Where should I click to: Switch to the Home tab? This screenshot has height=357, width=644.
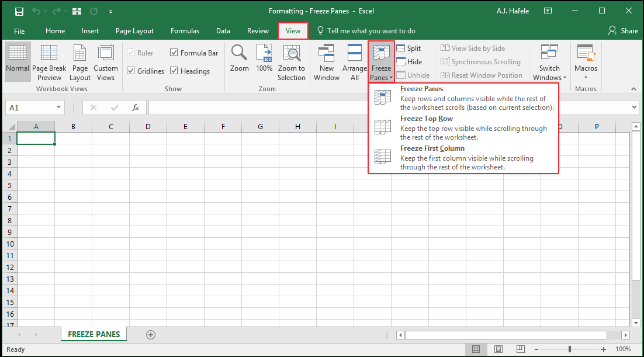(55, 31)
